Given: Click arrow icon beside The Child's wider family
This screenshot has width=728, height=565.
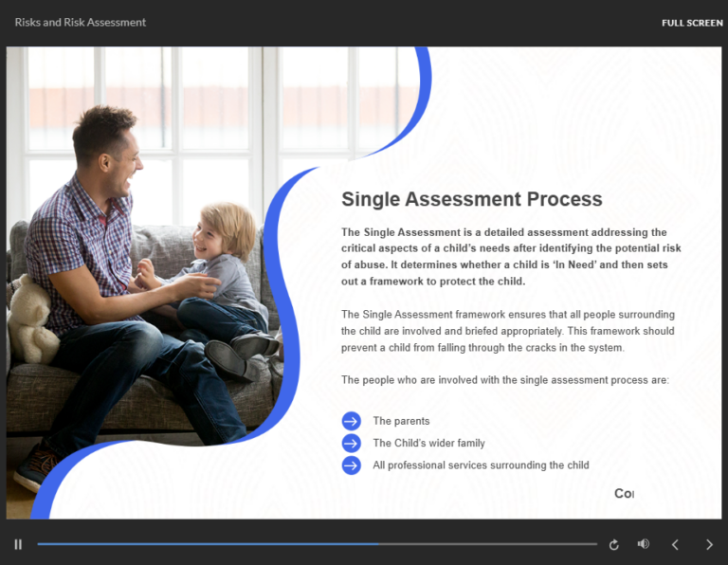Looking at the screenshot, I should point(352,443).
